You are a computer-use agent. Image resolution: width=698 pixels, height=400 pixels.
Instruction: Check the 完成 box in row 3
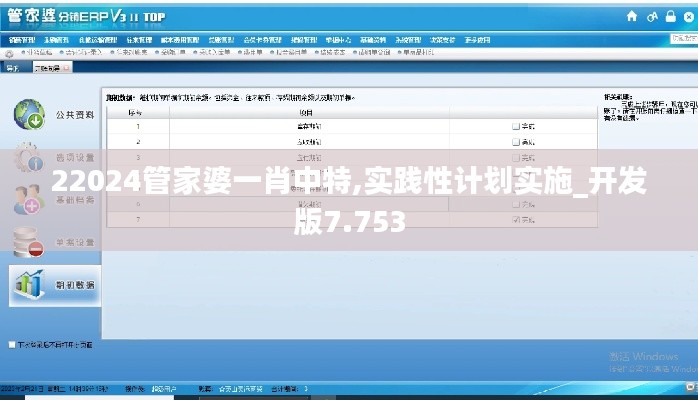click(x=516, y=158)
